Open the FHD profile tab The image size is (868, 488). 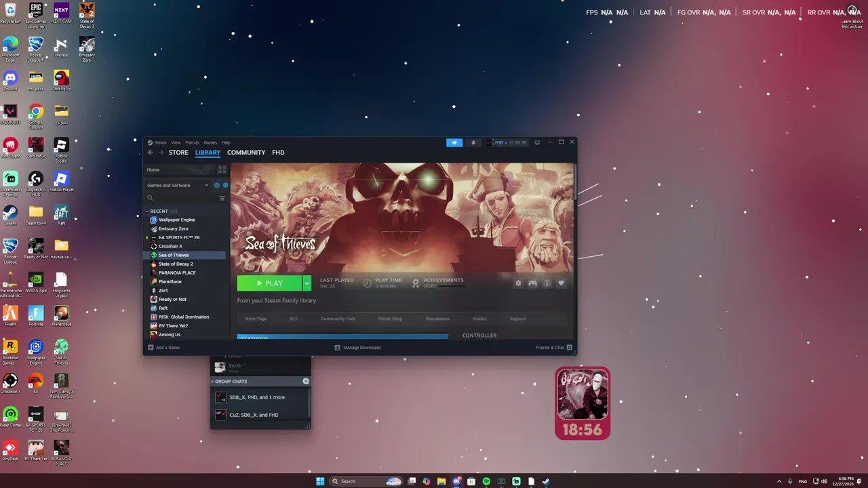pyautogui.click(x=278, y=152)
